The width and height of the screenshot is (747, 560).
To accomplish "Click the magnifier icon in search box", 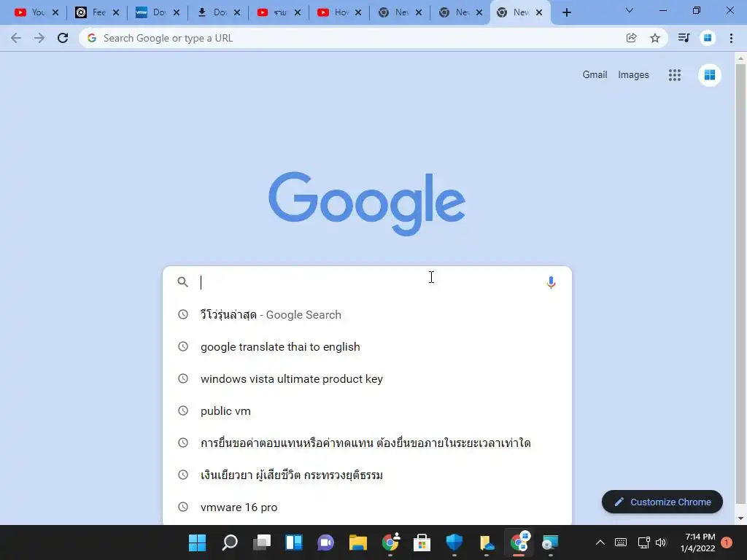I will [183, 282].
